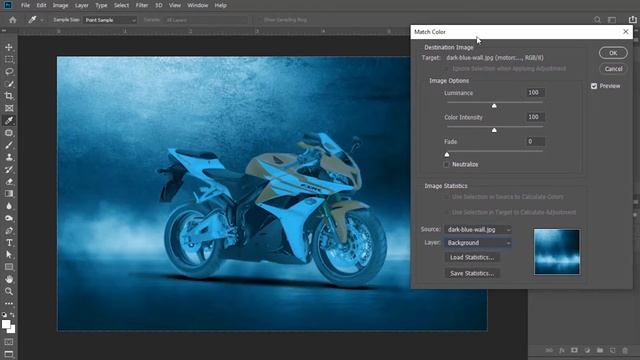Select the Blur tool
The width and height of the screenshot is (640, 360).
click(x=9, y=206)
